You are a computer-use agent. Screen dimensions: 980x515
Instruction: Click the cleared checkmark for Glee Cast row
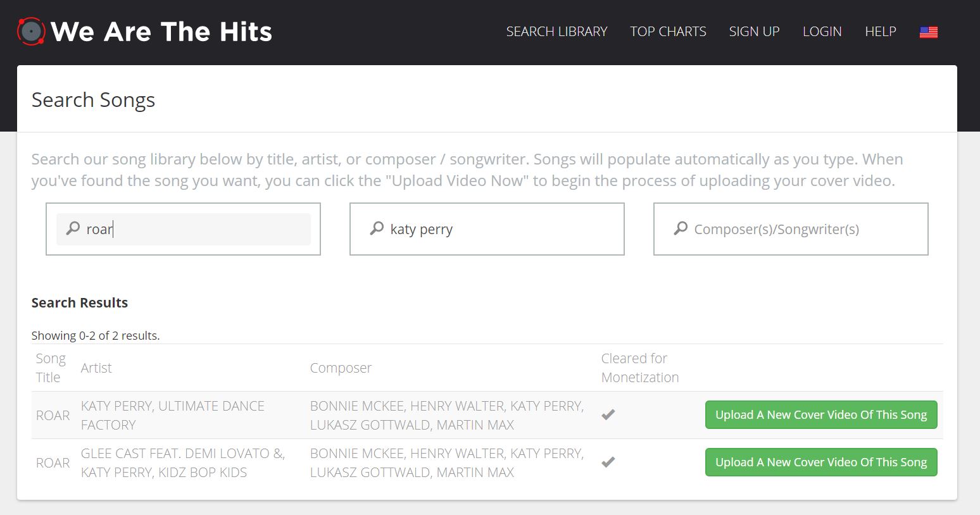608,462
